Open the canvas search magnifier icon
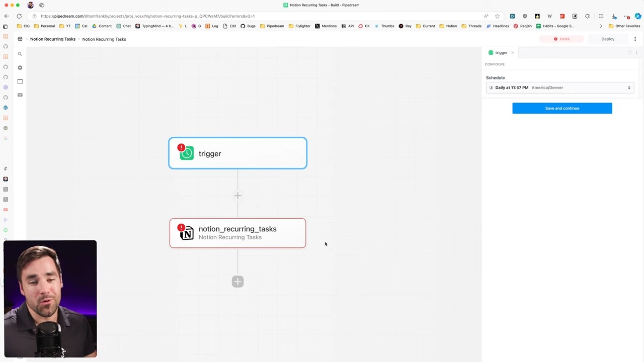The width and height of the screenshot is (644, 362). 20,54
